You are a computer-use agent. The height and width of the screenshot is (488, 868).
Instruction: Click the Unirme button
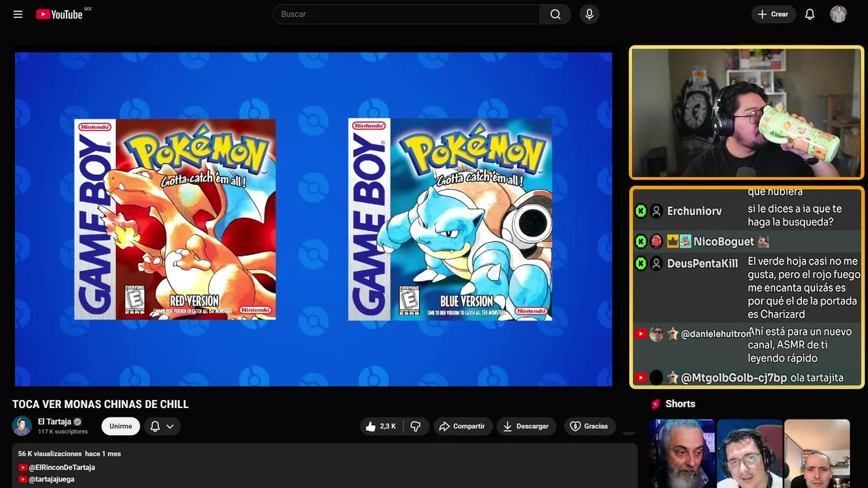click(121, 426)
